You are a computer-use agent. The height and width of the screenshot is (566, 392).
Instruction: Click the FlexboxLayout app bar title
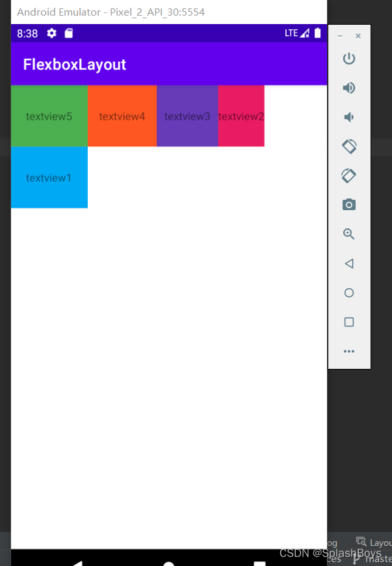tap(75, 64)
